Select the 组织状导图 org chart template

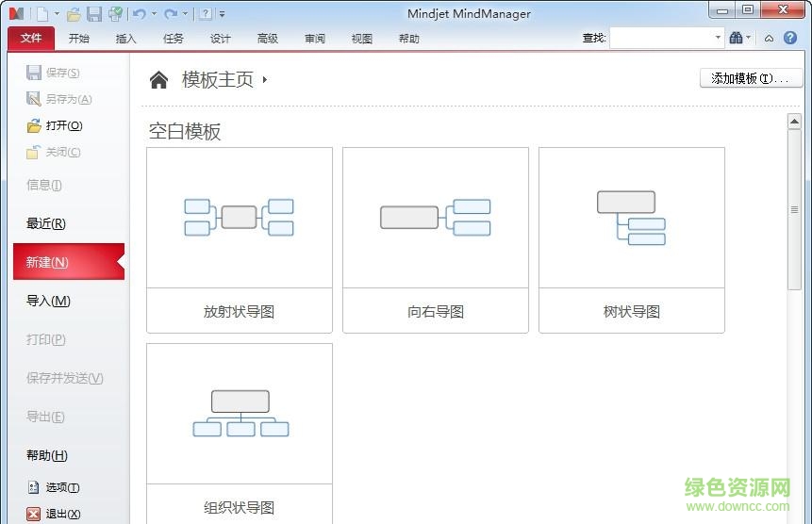pos(240,434)
